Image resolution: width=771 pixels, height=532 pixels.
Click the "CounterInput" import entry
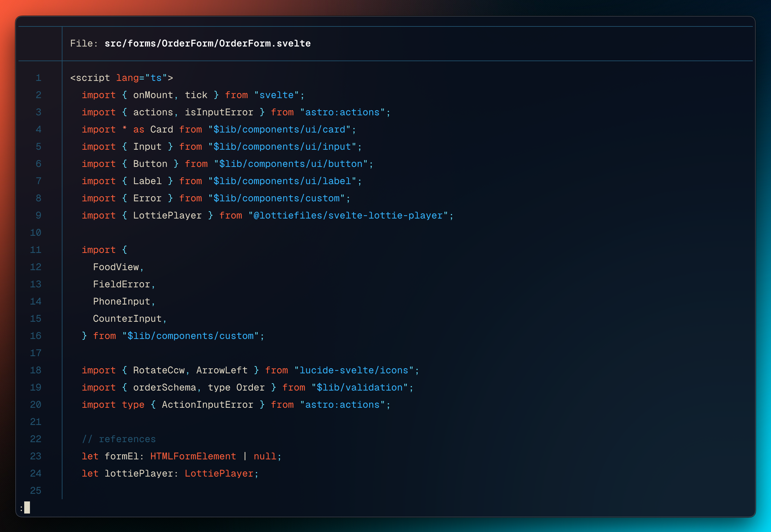pyautogui.click(x=127, y=319)
